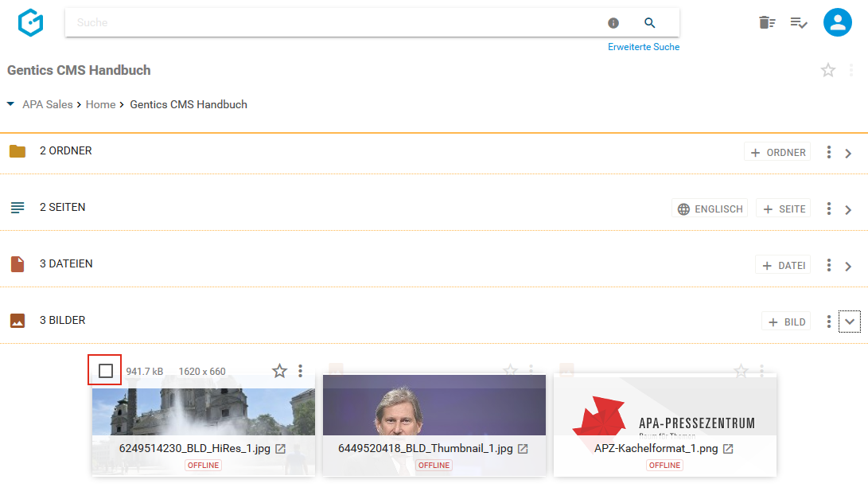Open external link icon for 6249514230_BLD_HiRes_1.jpg

pyautogui.click(x=280, y=449)
